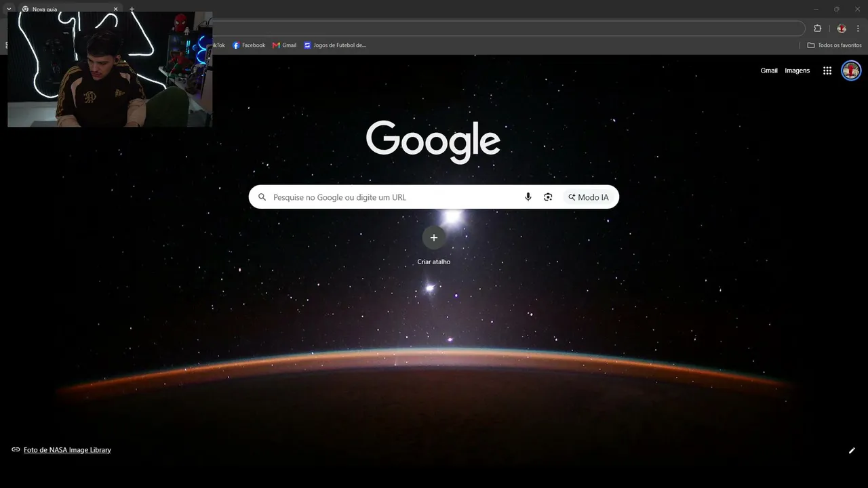Expand the tab search dropdown arrow
The width and height of the screenshot is (868, 488).
pos(9,9)
